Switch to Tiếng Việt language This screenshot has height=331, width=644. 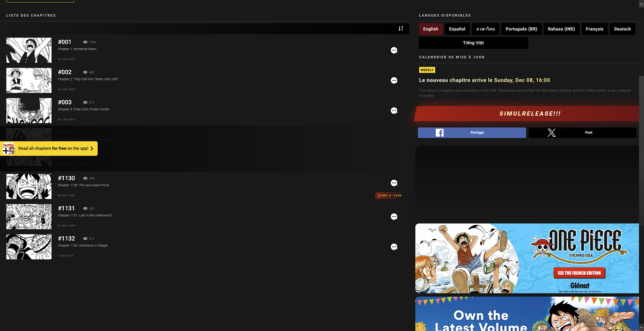[473, 43]
